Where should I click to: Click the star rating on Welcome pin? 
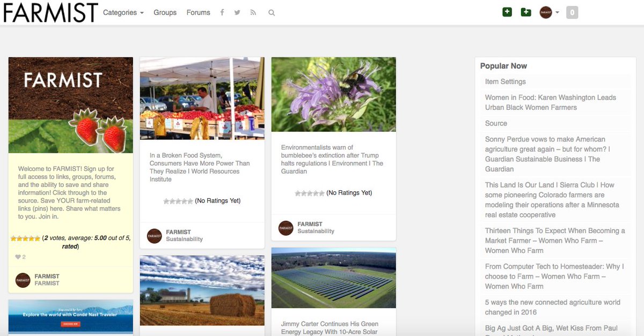(x=26, y=238)
